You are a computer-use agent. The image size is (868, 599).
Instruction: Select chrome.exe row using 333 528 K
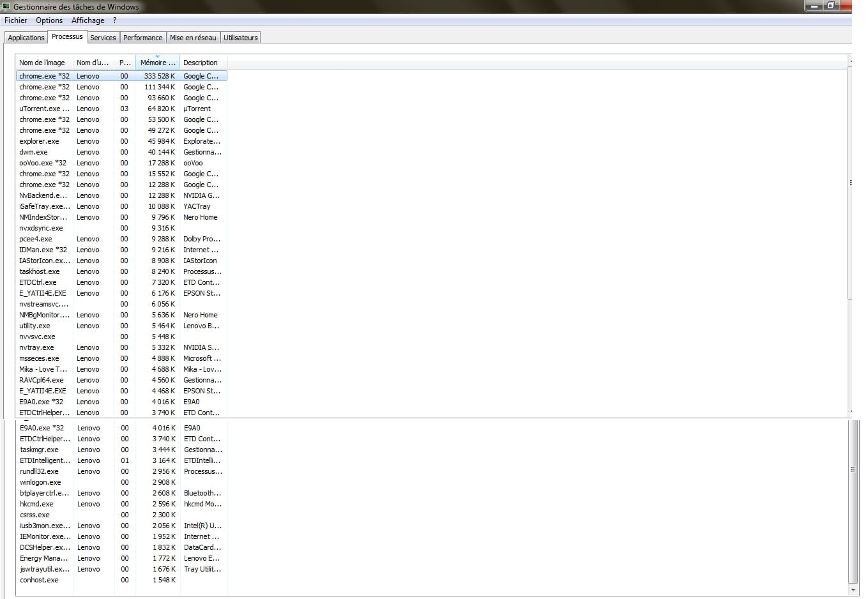[121, 76]
